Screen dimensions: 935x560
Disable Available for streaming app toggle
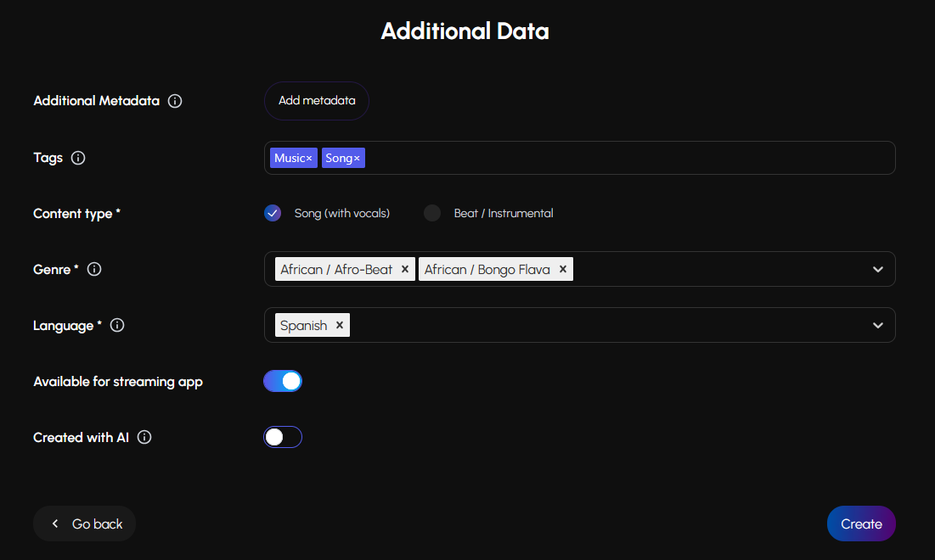click(283, 382)
